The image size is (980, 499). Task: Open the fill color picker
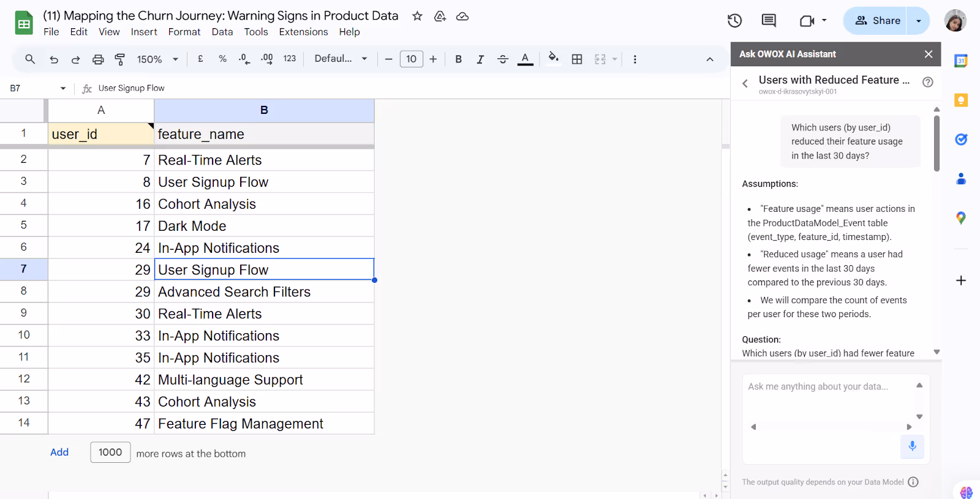pyautogui.click(x=553, y=59)
